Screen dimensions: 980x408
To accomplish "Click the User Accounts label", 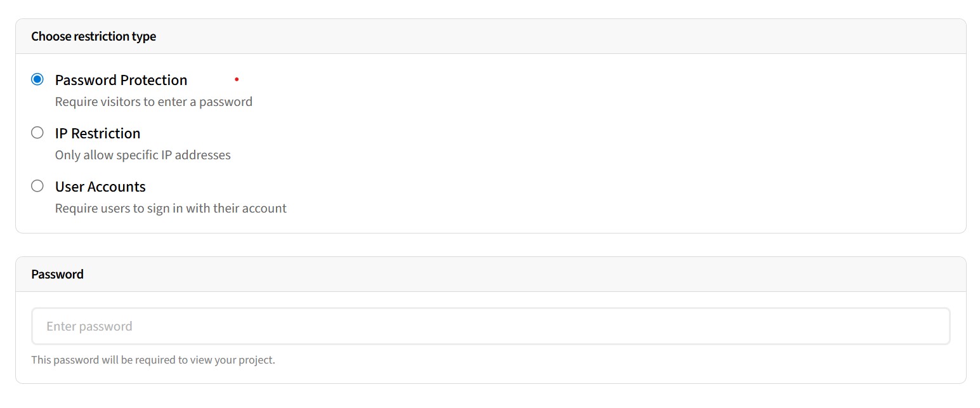I will 100,187.
